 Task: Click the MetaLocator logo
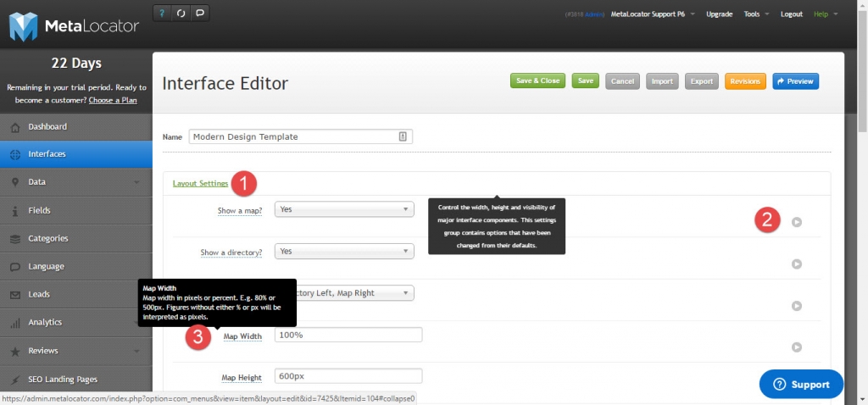(74, 26)
